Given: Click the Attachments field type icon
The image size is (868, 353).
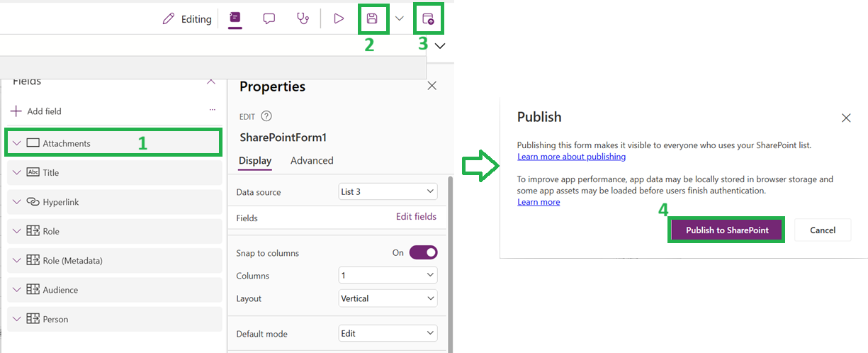Looking at the screenshot, I should (x=33, y=143).
